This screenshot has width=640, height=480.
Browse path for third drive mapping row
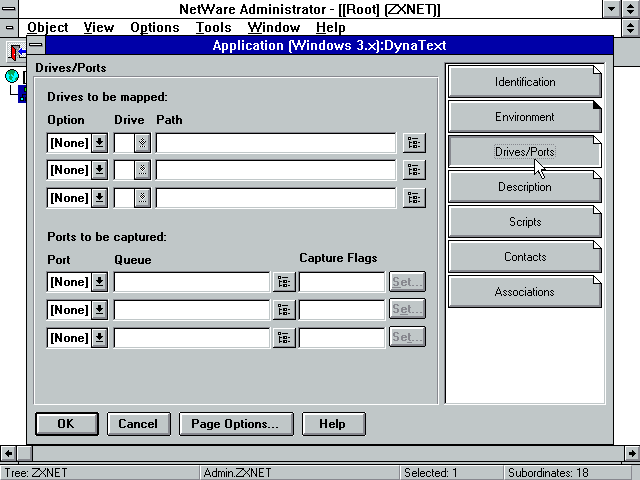tap(414, 198)
